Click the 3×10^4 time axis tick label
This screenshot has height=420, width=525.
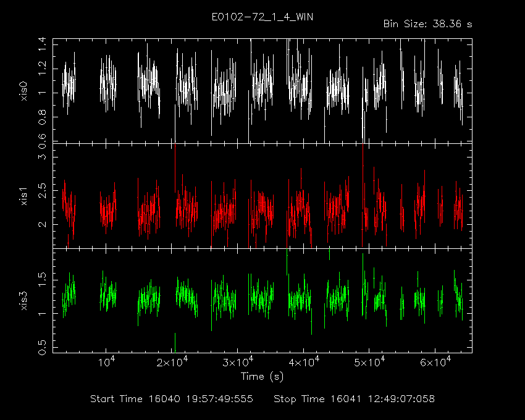coord(238,362)
